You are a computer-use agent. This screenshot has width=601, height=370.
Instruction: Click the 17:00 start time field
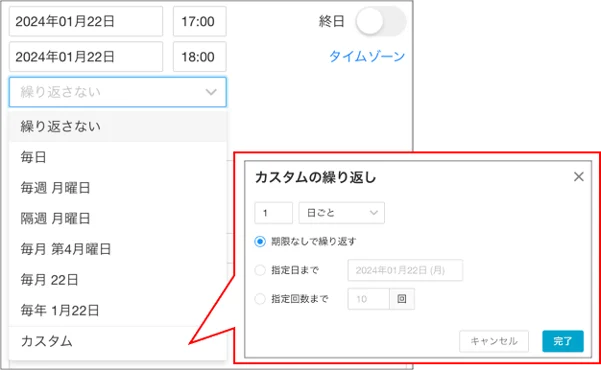[x=200, y=21]
